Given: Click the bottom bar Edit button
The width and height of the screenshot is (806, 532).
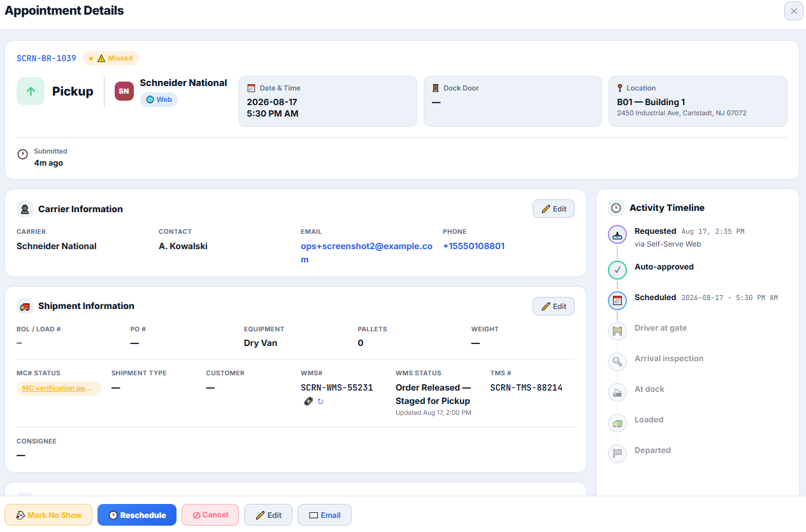Looking at the screenshot, I should click(268, 515).
